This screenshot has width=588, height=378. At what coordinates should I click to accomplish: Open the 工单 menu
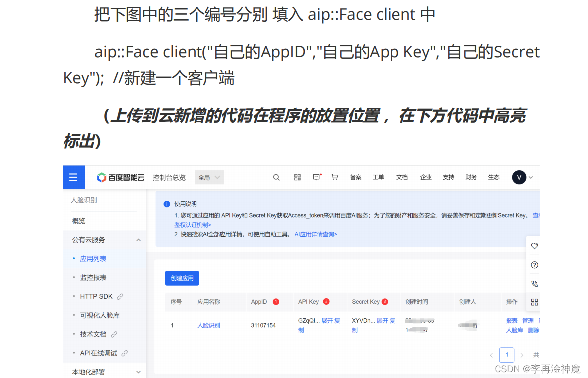(x=378, y=177)
